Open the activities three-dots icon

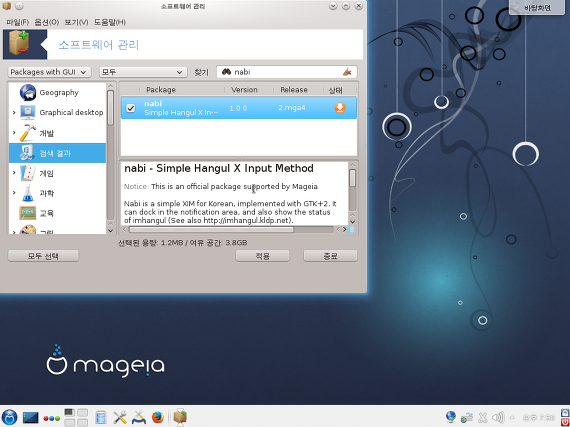coord(52,418)
